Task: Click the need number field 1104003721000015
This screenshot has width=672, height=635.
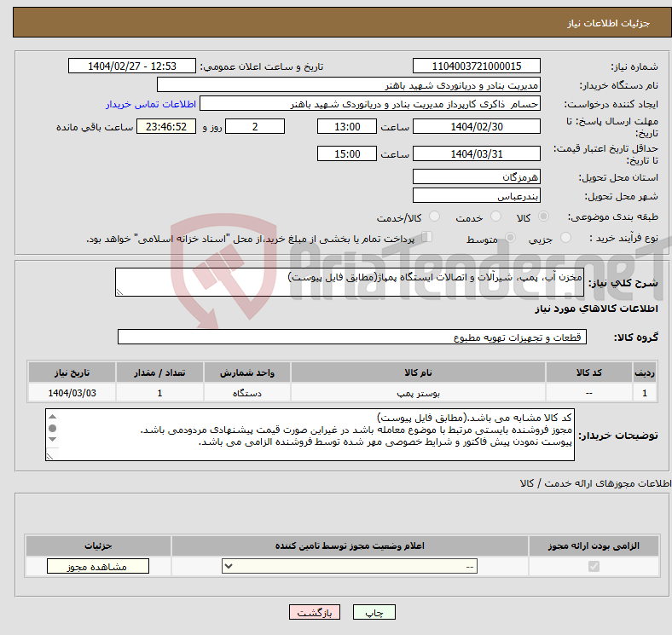Action: pyautogui.click(x=477, y=66)
